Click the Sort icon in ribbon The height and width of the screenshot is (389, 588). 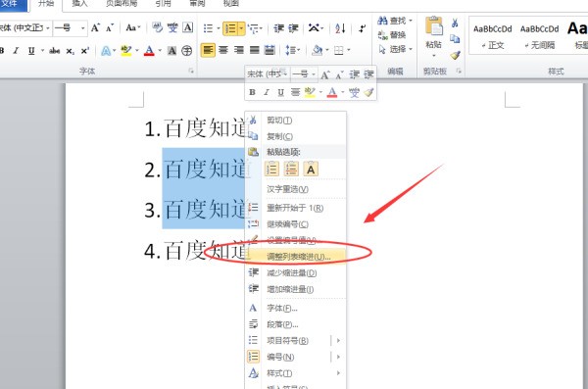click(340, 28)
